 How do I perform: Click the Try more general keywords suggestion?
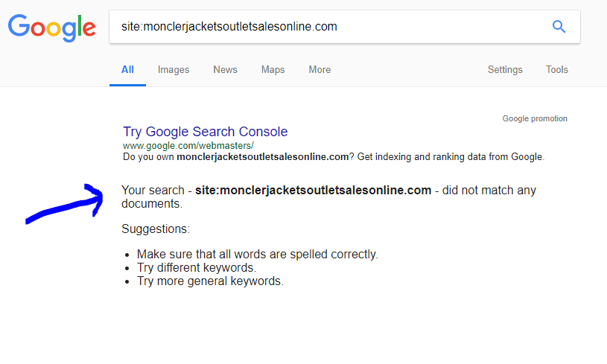point(210,281)
